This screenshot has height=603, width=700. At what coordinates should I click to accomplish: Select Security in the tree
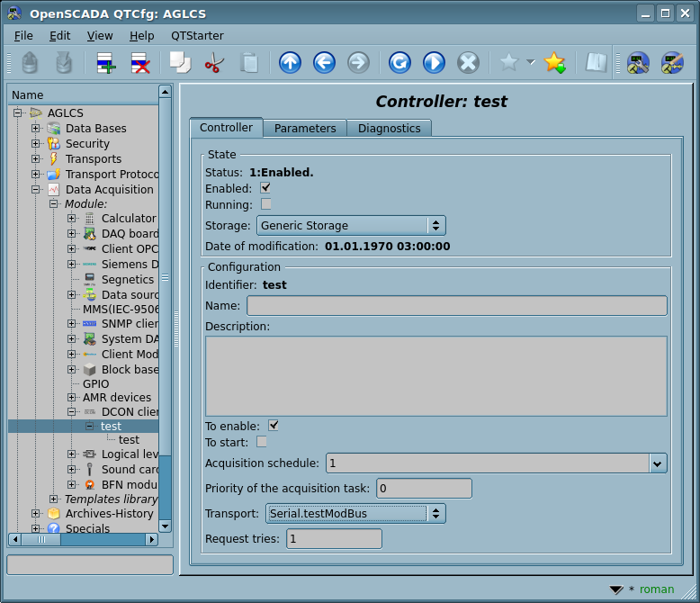87,144
